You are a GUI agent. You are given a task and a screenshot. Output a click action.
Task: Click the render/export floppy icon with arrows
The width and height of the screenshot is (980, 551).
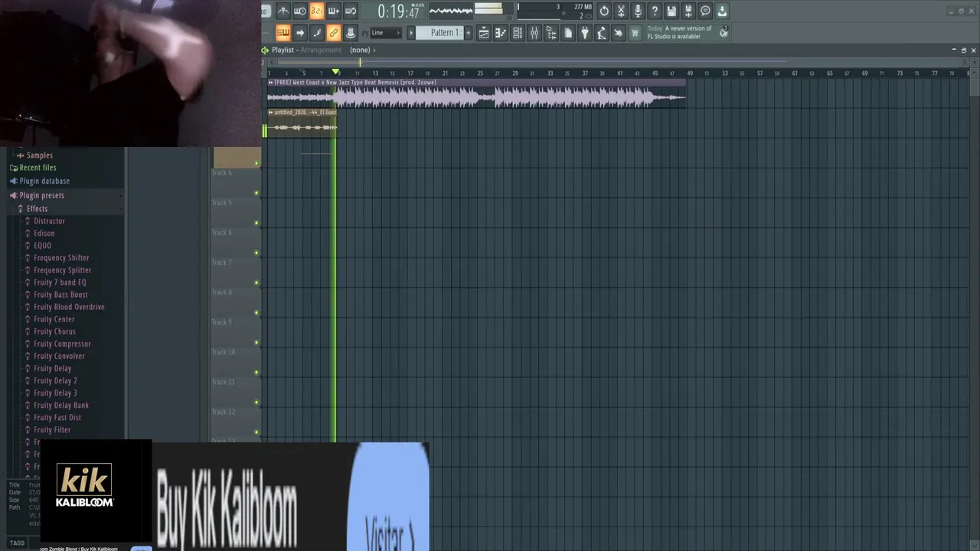(688, 11)
